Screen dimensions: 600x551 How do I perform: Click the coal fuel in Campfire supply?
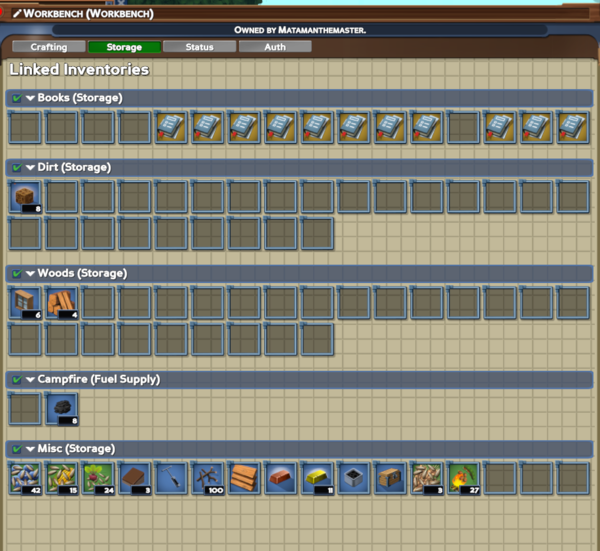[62, 408]
